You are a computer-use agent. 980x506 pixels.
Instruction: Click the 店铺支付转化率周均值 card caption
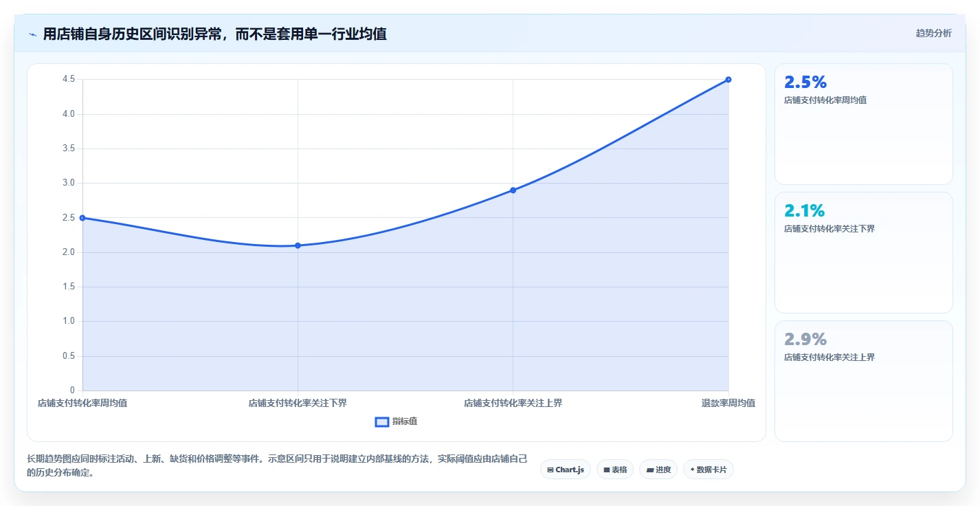tap(825, 100)
